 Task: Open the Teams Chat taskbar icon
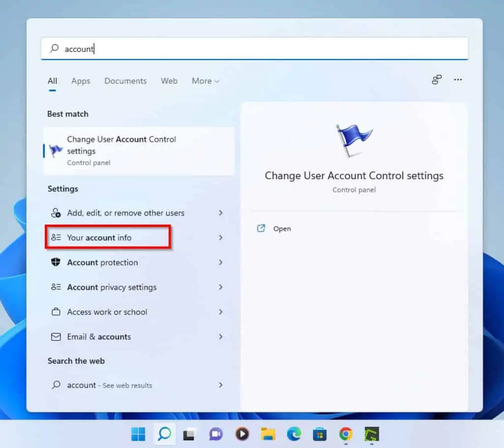[216, 434]
